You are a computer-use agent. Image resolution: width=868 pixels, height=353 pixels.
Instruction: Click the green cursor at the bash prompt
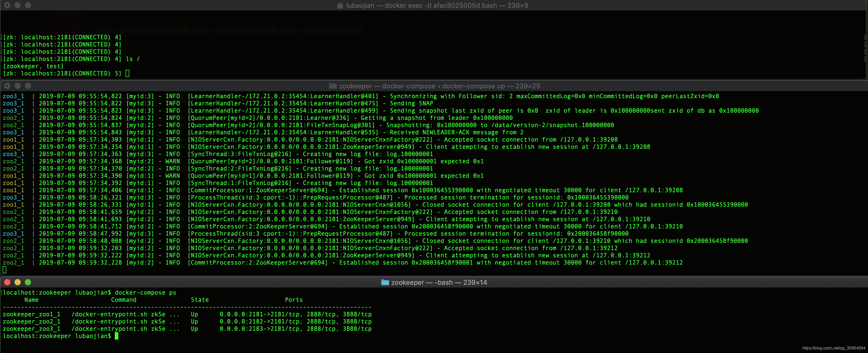pyautogui.click(x=117, y=336)
